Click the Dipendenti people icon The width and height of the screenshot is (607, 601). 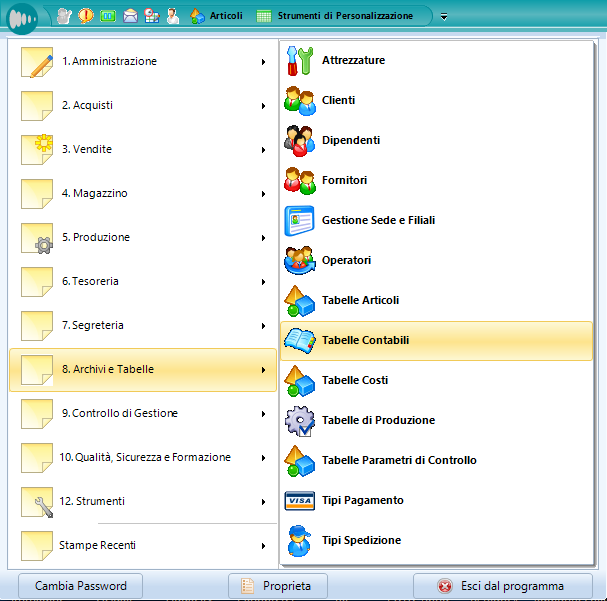pyautogui.click(x=300, y=141)
